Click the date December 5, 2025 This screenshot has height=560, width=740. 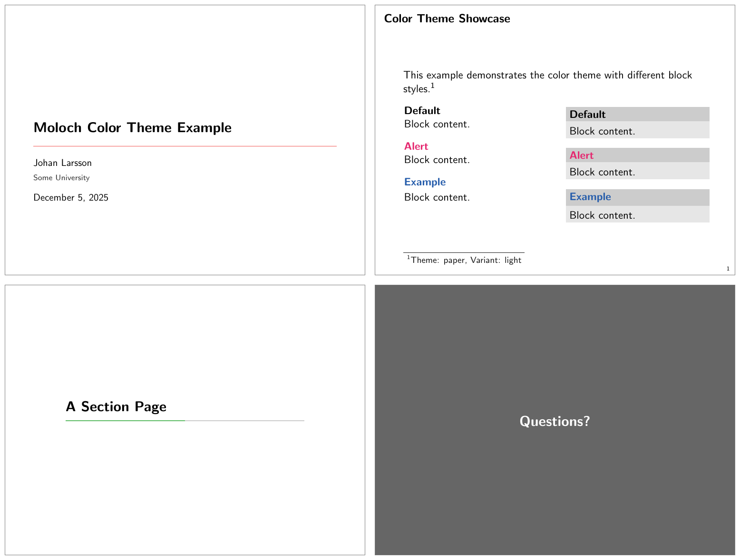coord(71,198)
